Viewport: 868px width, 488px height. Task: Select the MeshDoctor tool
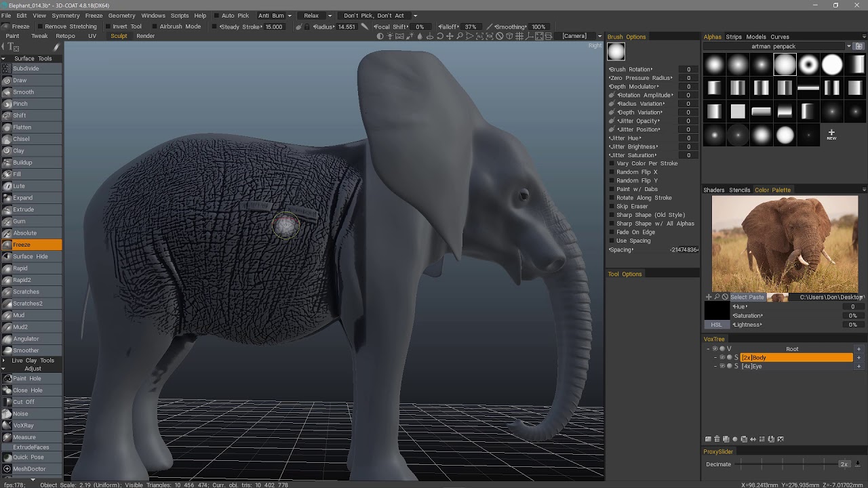[x=31, y=469]
